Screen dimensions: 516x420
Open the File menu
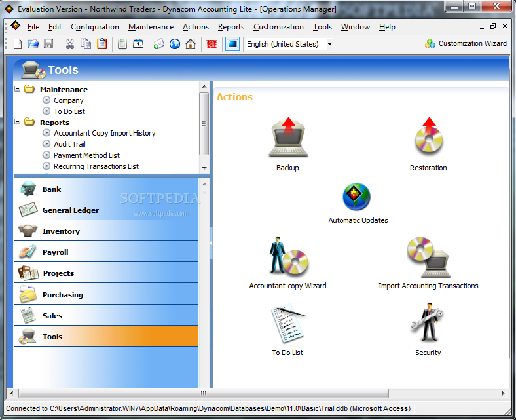pyautogui.click(x=33, y=27)
